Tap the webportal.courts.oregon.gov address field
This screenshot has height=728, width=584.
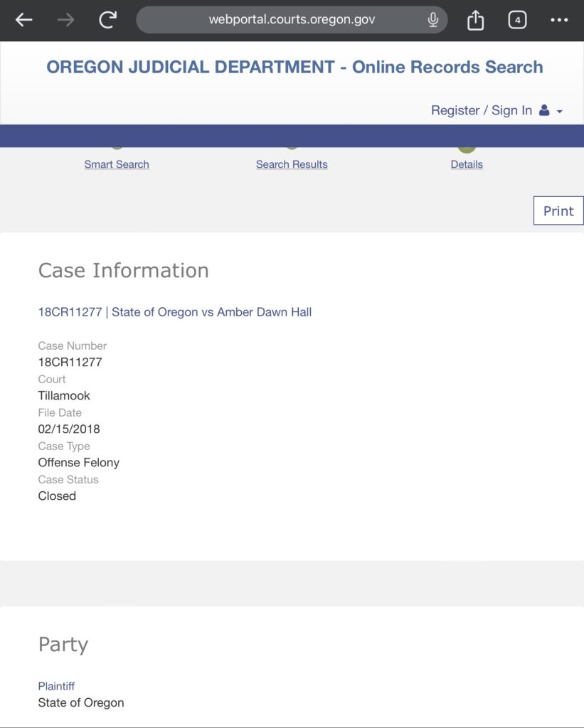pyautogui.click(x=292, y=19)
